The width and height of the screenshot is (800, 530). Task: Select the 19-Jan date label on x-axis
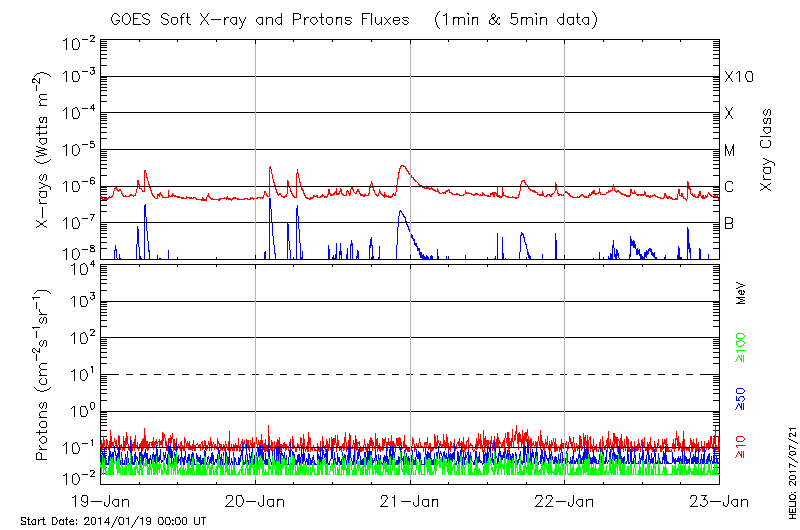point(102,502)
